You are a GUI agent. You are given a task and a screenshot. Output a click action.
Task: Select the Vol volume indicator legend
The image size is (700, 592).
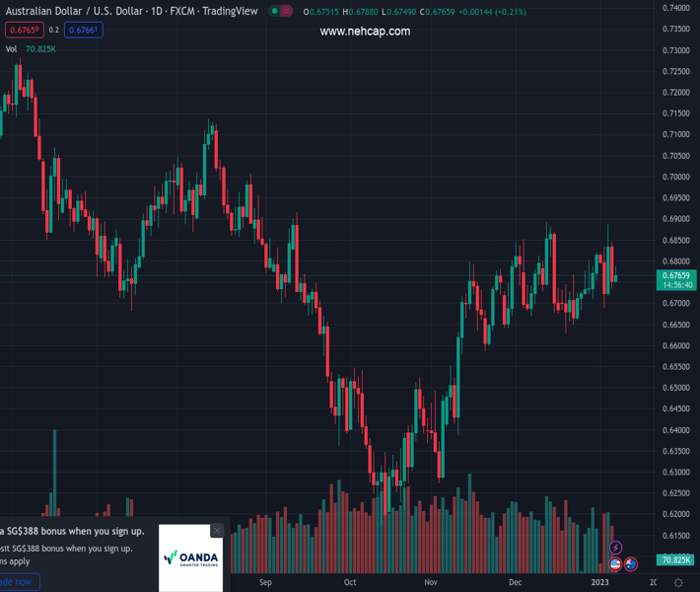coord(11,48)
